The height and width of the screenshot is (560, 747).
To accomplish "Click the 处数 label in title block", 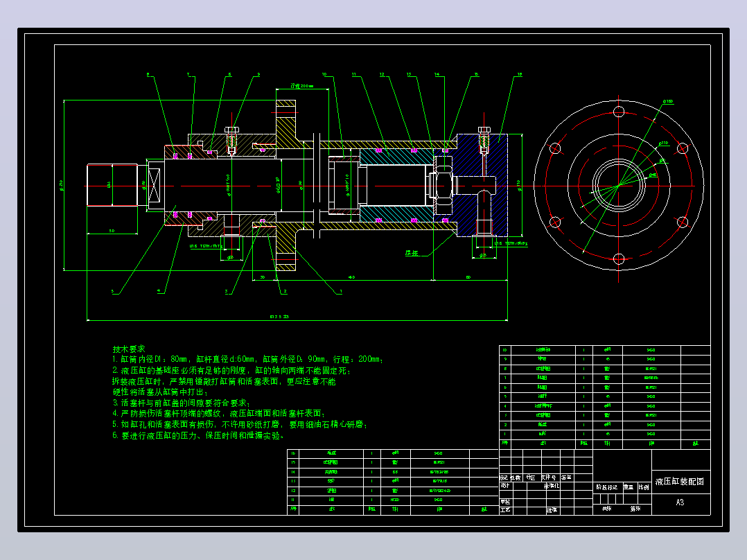I will click(x=516, y=478).
